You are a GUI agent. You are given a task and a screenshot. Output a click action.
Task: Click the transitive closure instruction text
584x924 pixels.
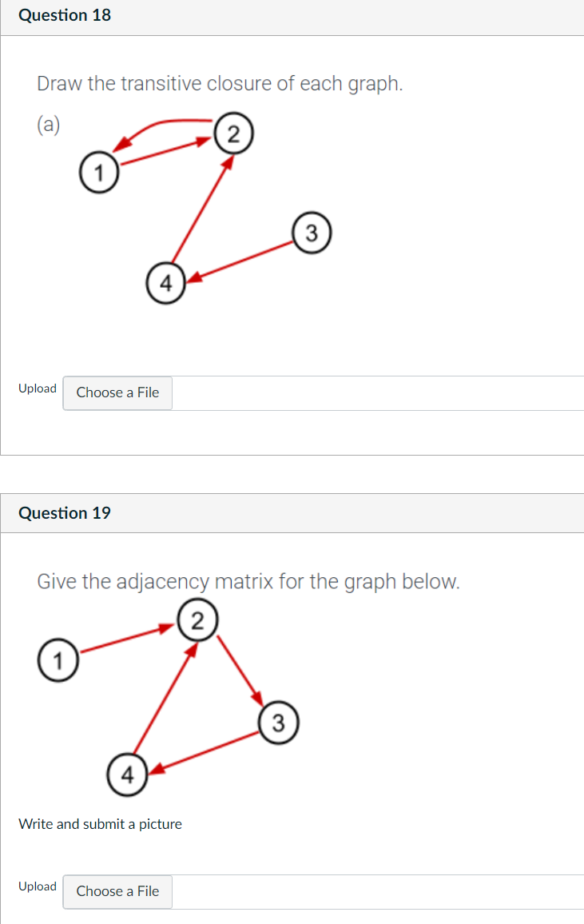coord(220,83)
